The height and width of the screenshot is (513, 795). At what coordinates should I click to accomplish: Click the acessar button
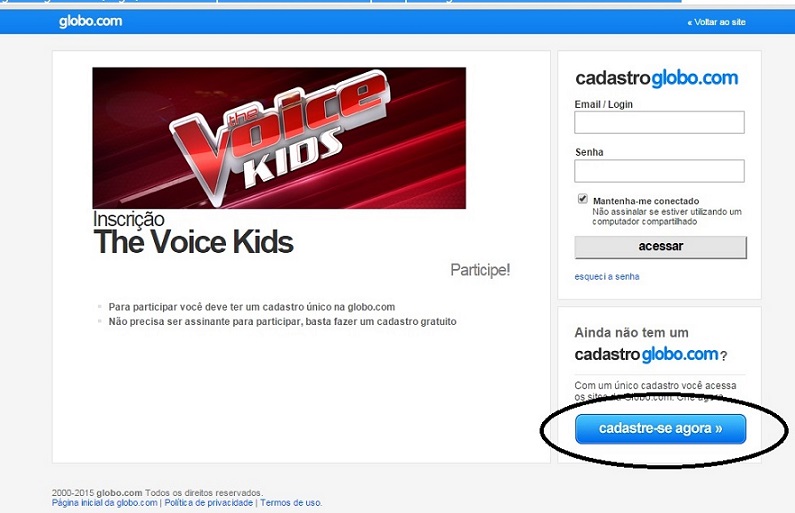click(x=660, y=247)
